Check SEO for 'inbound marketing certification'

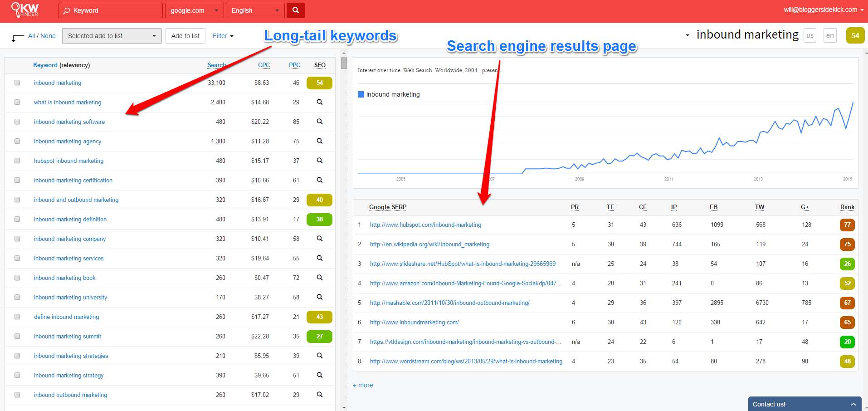[320, 180]
